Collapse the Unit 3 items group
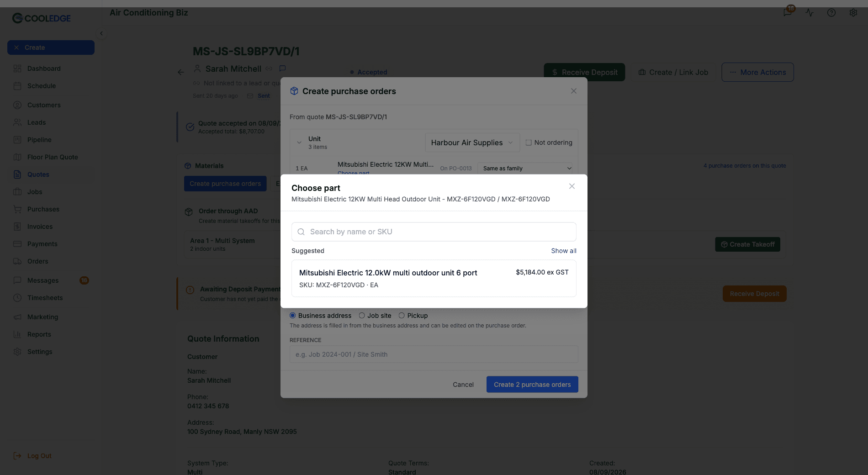 [299, 143]
